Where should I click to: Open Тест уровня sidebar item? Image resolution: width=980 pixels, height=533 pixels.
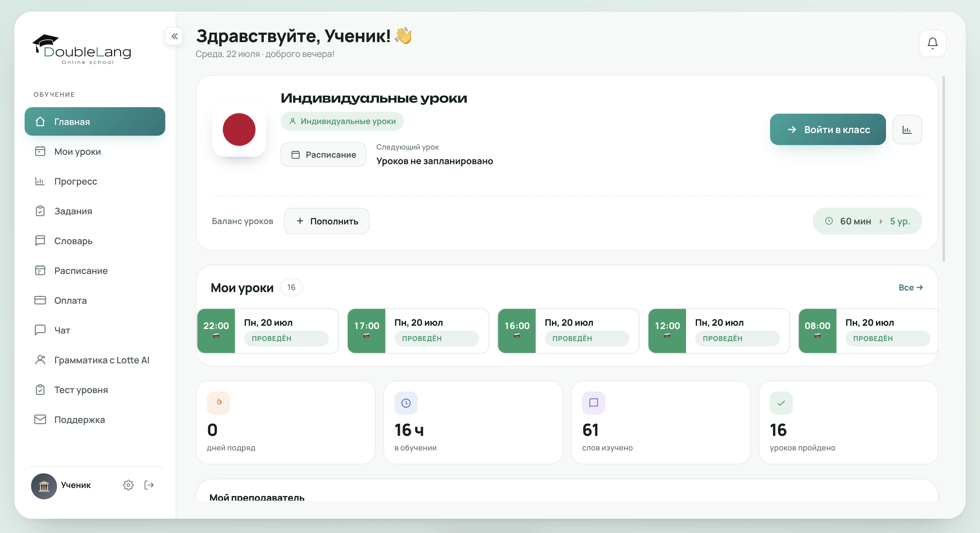click(95, 390)
